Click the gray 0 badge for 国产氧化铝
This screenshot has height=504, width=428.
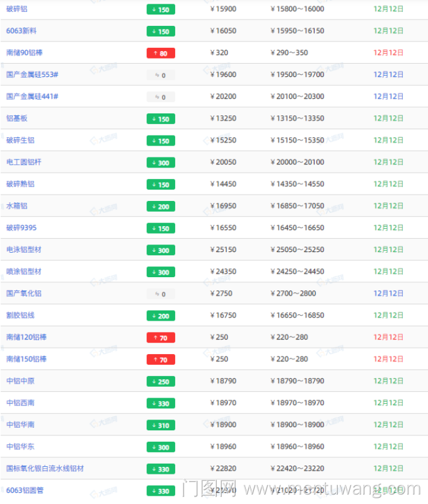(161, 294)
